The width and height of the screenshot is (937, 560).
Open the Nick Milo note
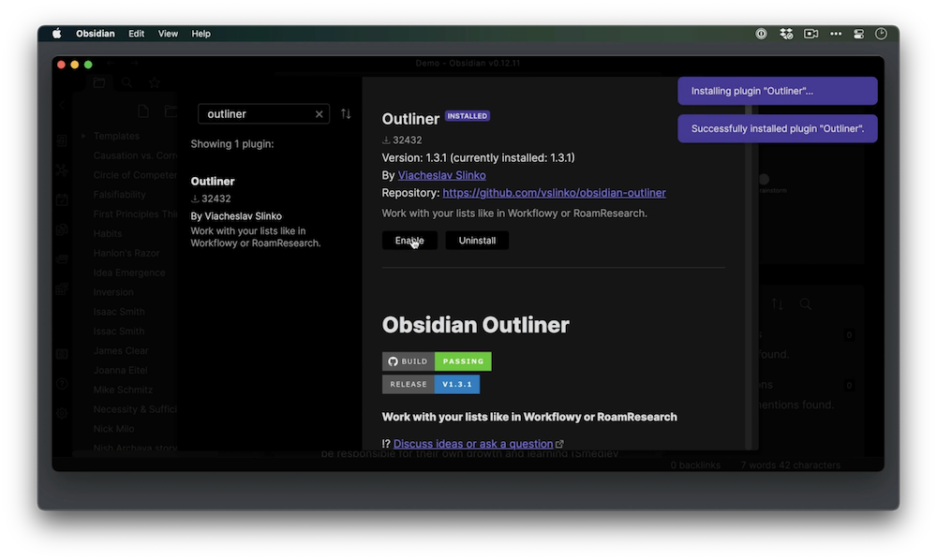113,429
